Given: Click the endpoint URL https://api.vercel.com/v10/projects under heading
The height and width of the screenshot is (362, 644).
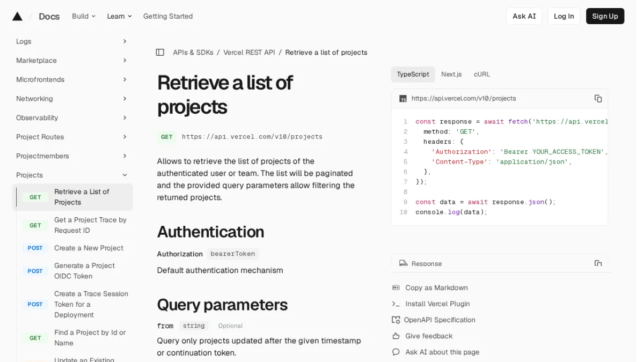Looking at the screenshot, I should 252,137.
